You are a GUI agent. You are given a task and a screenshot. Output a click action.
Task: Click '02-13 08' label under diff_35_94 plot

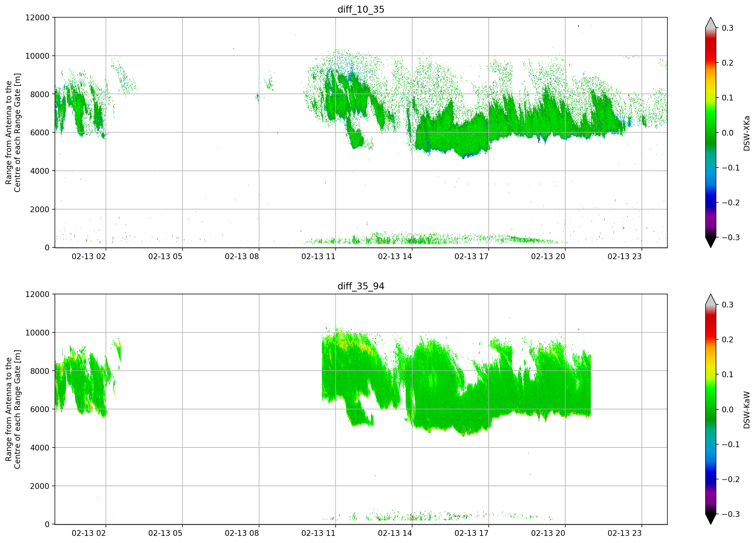pyautogui.click(x=242, y=533)
